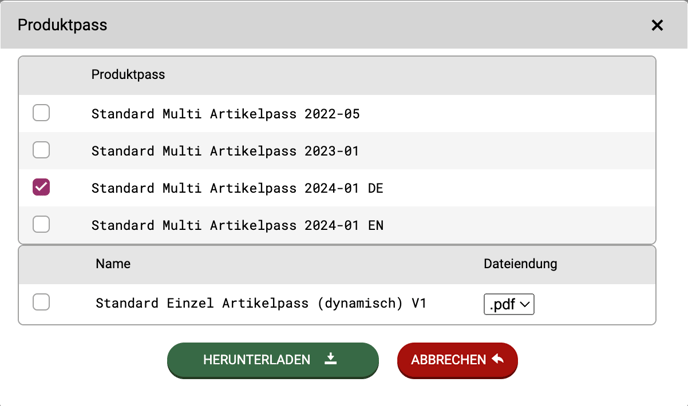
Task: Check the Artikelpass 2022-05 checkbox
Action: click(x=41, y=113)
